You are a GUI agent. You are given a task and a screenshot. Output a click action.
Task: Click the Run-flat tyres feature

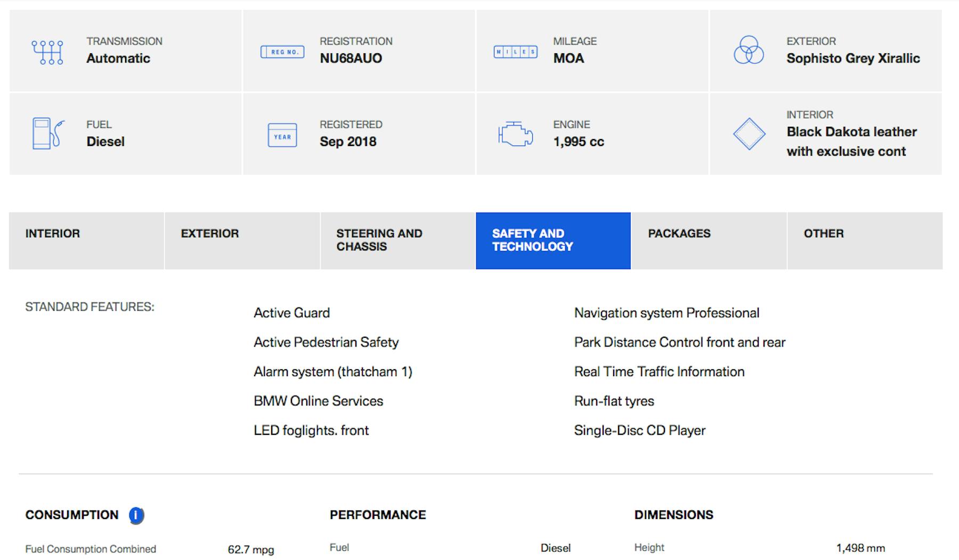pyautogui.click(x=614, y=401)
